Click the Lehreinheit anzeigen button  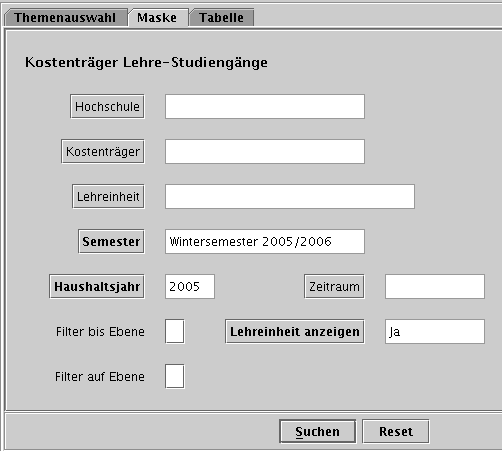295,331
